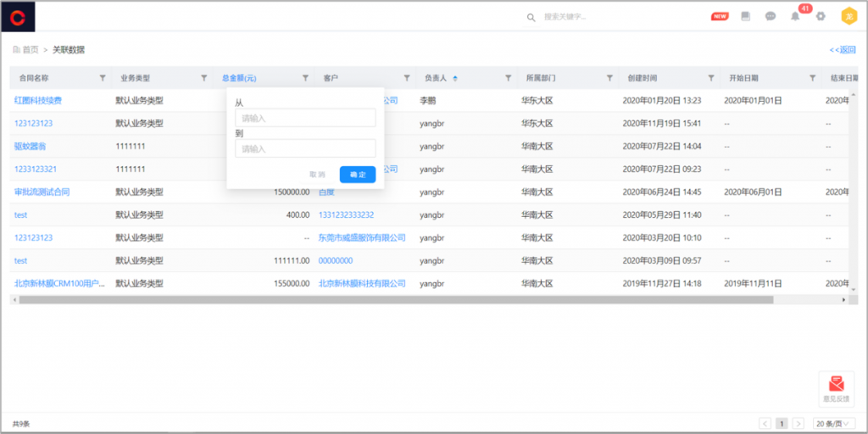Sort by the 负责人 column arrow

(455, 78)
